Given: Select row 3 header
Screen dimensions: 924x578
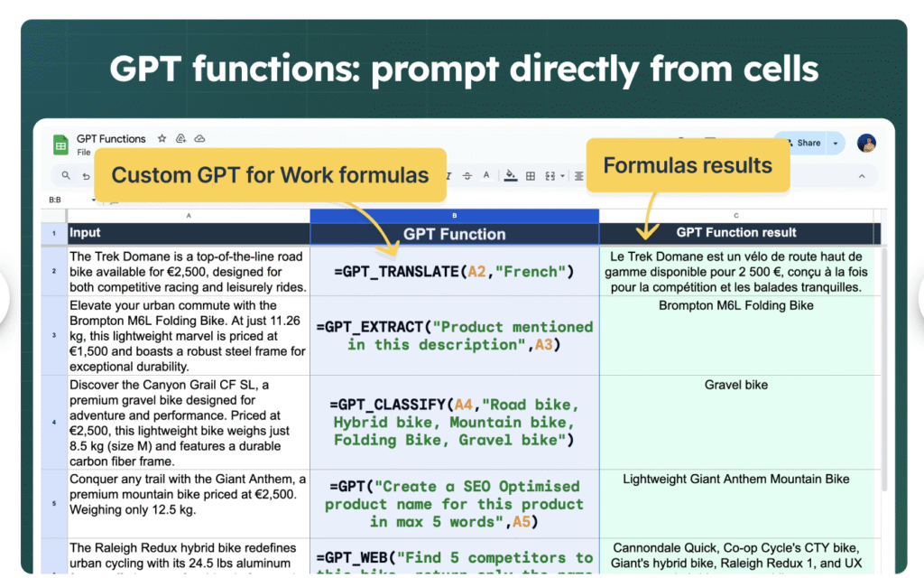Looking at the screenshot, I should tap(53, 335).
